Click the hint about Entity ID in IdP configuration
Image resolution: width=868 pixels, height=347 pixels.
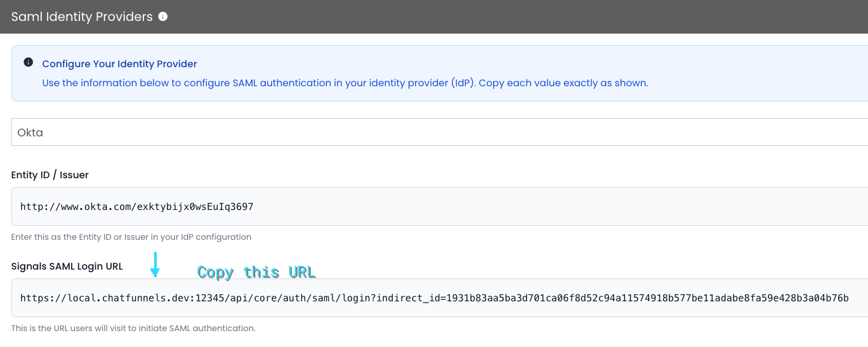(x=131, y=237)
